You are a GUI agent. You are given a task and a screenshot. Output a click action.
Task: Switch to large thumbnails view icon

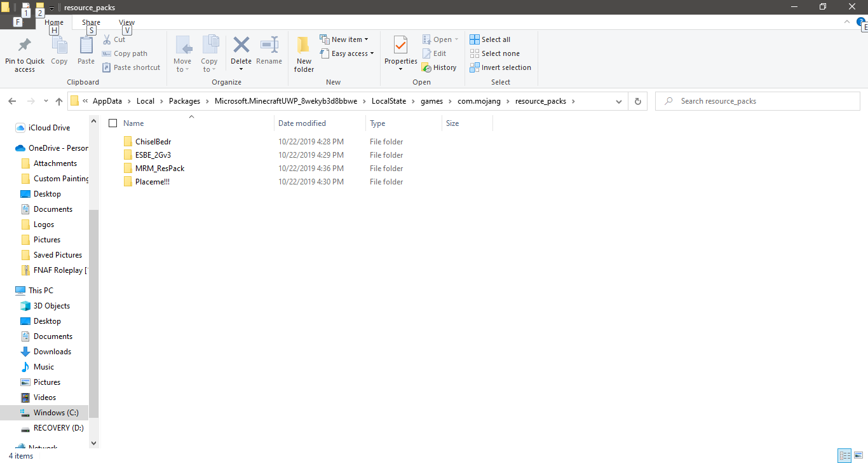point(858,455)
